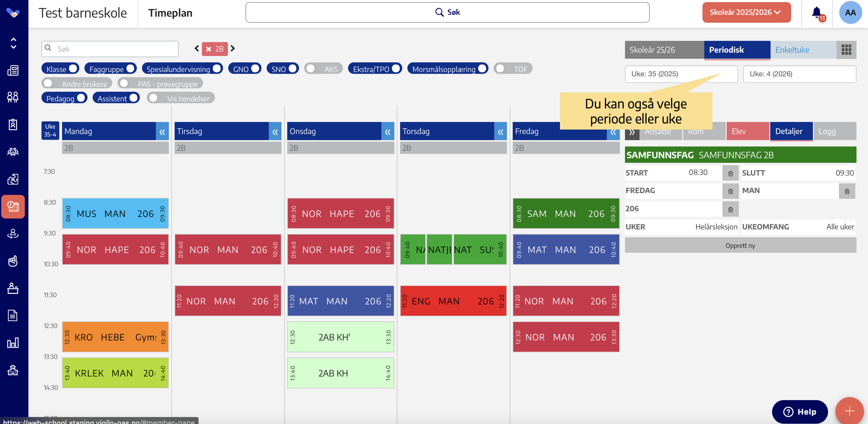
Task: Enable the TOF filter
Action: [513, 69]
